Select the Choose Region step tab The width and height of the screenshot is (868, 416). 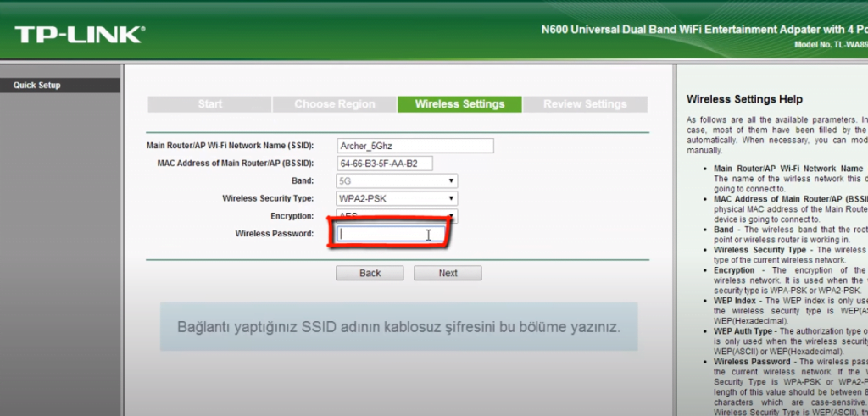click(x=334, y=104)
